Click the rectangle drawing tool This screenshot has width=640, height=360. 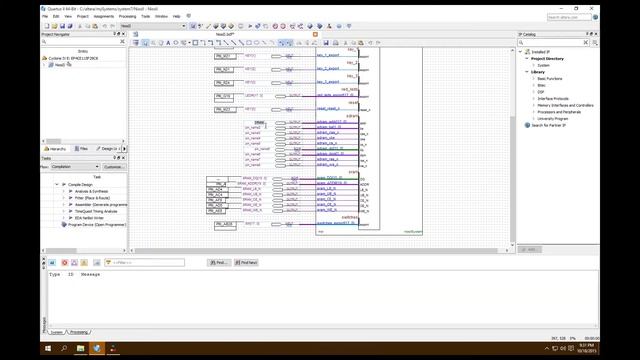[249, 43]
